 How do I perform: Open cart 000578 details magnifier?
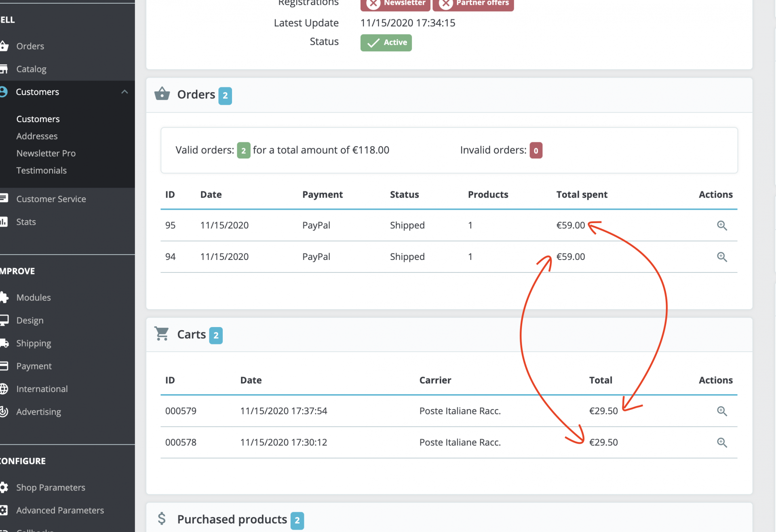[722, 443]
